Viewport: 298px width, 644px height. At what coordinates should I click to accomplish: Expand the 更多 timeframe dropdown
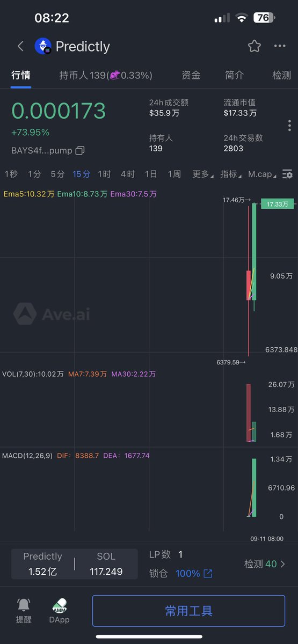click(202, 174)
